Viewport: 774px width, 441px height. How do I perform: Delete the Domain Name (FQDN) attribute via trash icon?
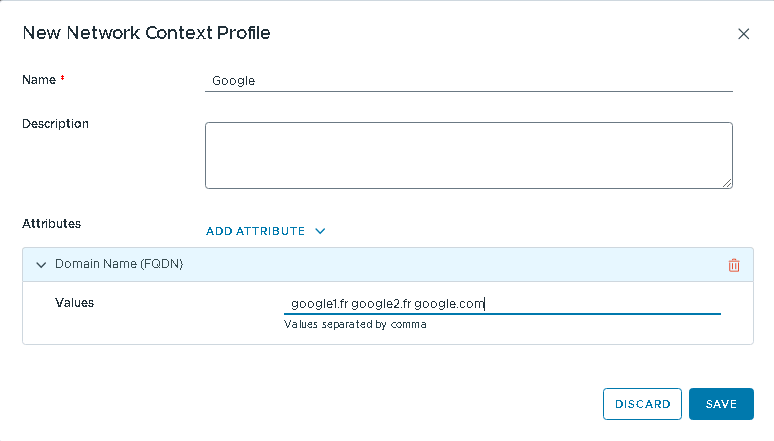(x=734, y=265)
